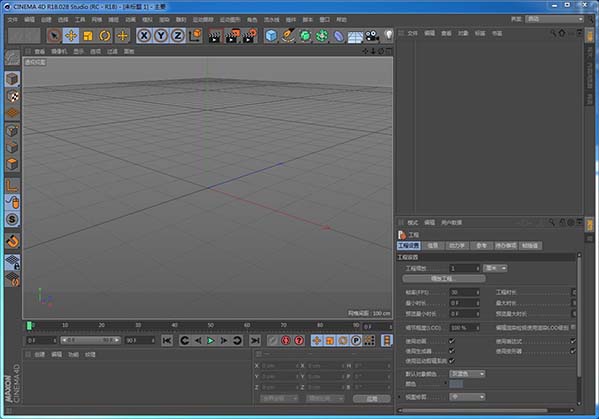
Task: Switch to Model mode in left sidebar
Action: (13, 79)
